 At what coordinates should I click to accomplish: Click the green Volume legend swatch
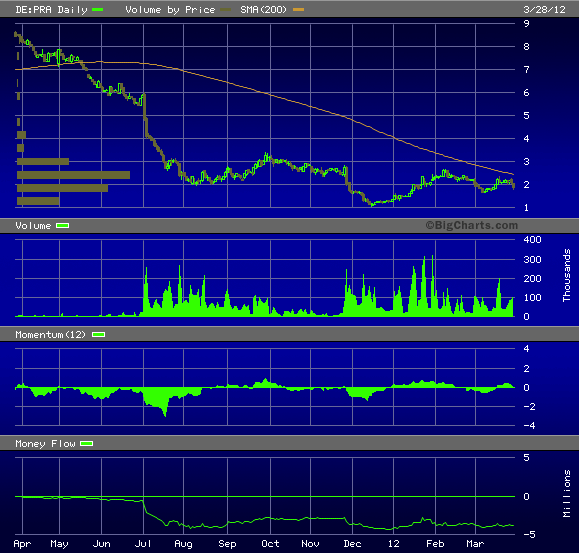[x=62, y=226]
